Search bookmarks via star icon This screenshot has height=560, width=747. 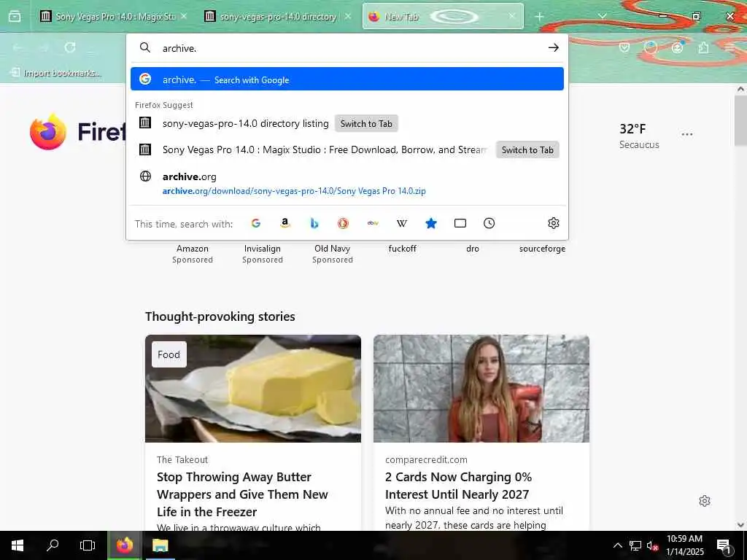pyautogui.click(x=431, y=223)
